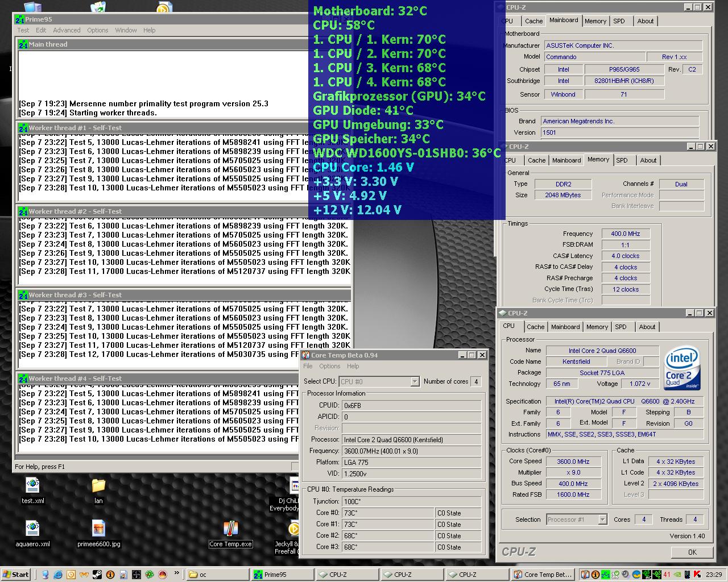Image resolution: width=728 pixels, height=582 pixels.
Task: Open the Options menu in Core Temp
Action: (329, 366)
